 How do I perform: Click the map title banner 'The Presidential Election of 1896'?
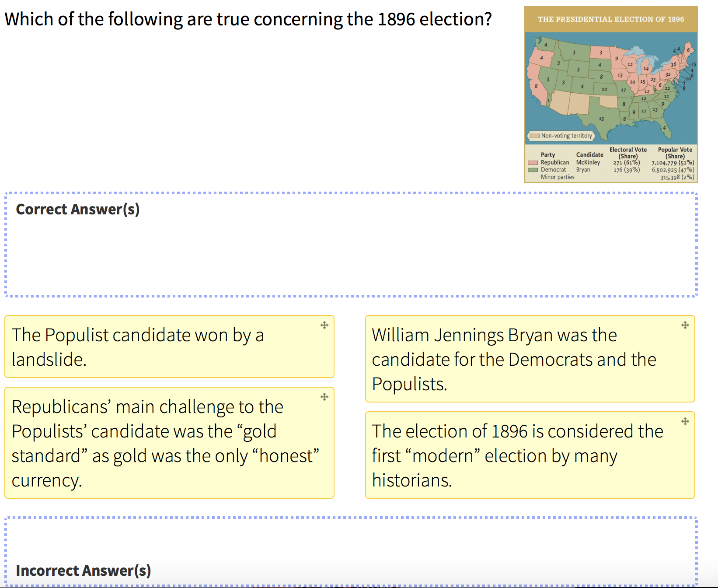click(x=611, y=19)
